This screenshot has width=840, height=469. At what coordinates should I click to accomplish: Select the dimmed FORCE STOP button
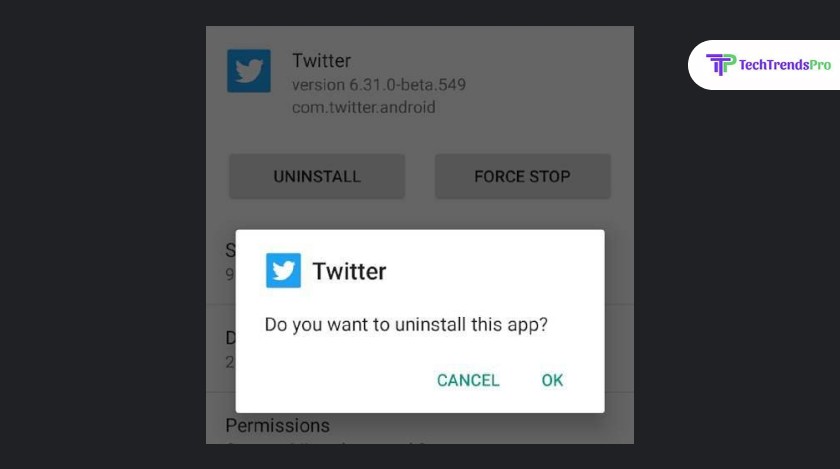pyautogui.click(x=522, y=176)
